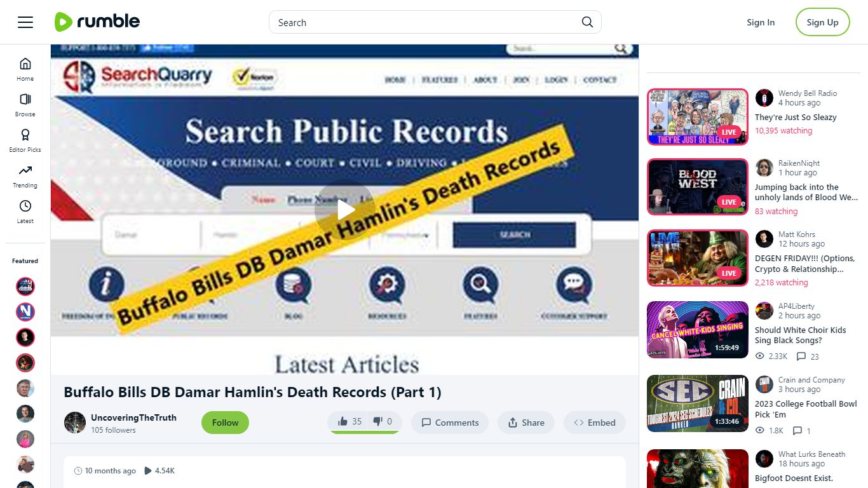Open Bigfoot video thumbnail
This screenshot has width=868, height=488.
[x=698, y=468]
